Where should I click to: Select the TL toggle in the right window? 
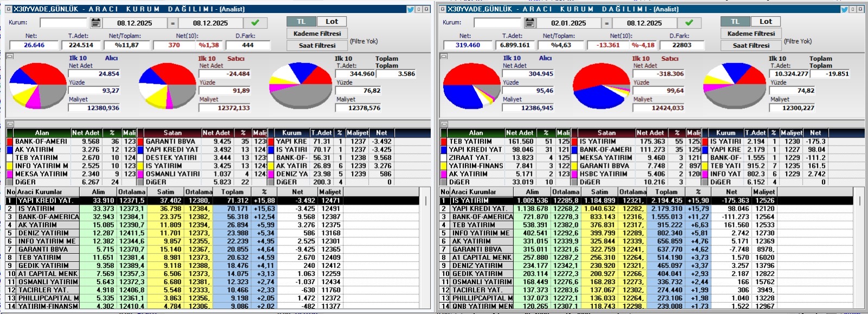tap(735, 22)
